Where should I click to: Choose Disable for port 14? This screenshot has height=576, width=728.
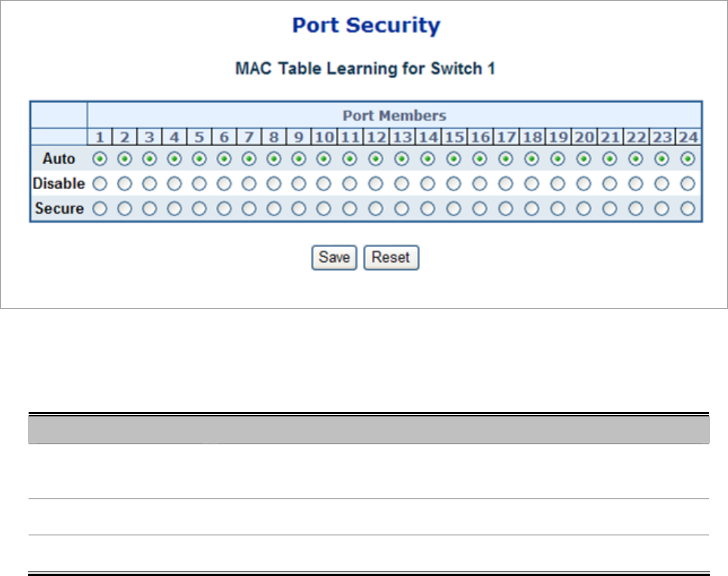point(428,183)
